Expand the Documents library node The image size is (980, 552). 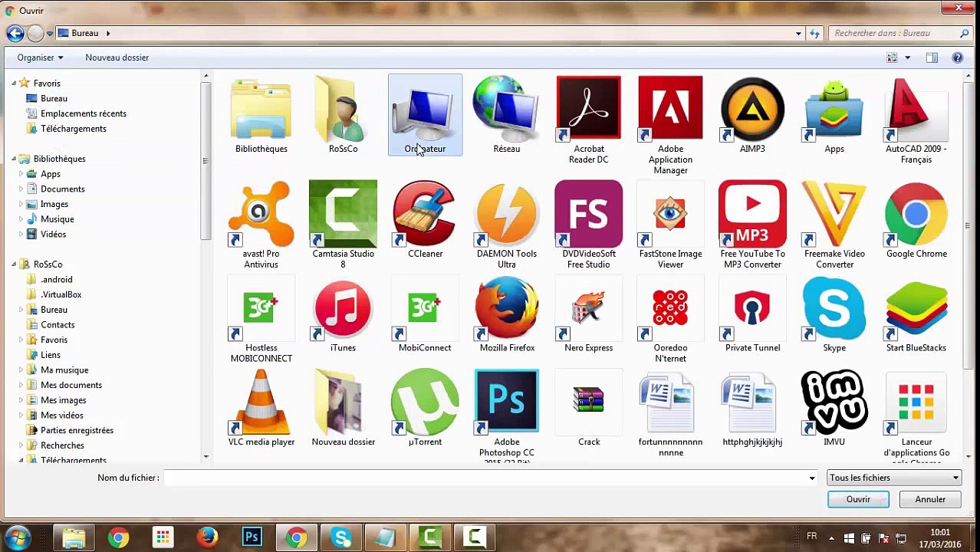(x=21, y=189)
